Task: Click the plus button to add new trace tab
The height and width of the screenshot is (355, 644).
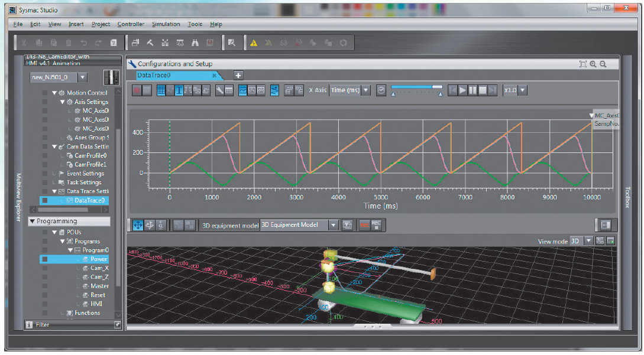Action: (x=238, y=76)
